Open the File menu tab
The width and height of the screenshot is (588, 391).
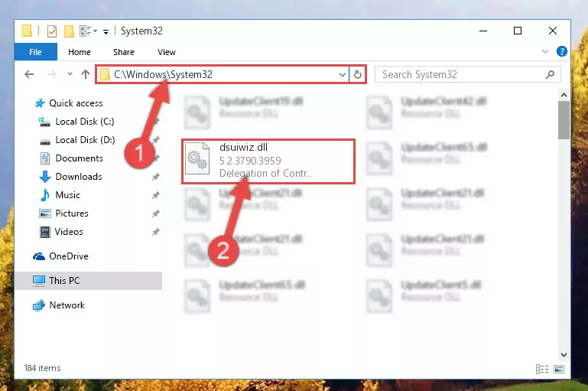(x=36, y=52)
